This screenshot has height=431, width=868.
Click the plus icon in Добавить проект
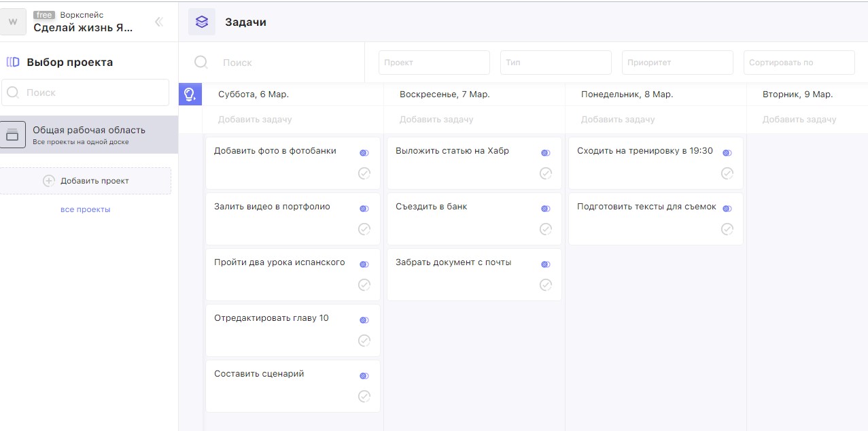click(x=49, y=181)
